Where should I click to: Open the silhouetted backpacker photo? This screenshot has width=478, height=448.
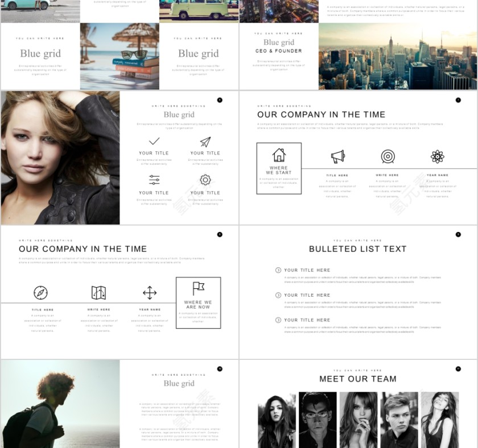60,404
